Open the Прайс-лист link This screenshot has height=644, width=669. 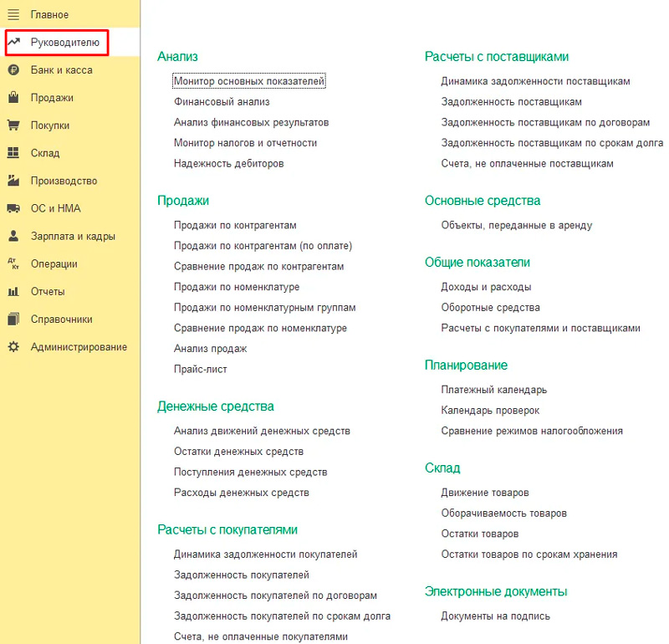coord(201,369)
